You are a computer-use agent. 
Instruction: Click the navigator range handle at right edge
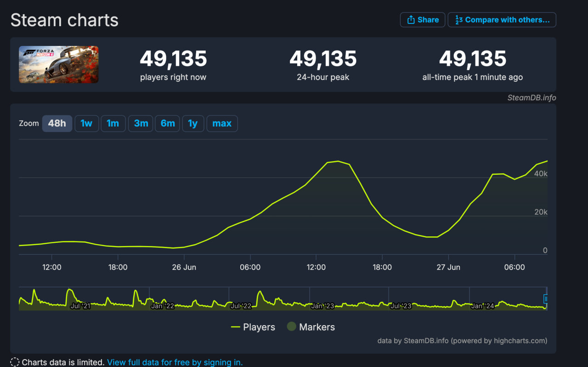tap(546, 299)
